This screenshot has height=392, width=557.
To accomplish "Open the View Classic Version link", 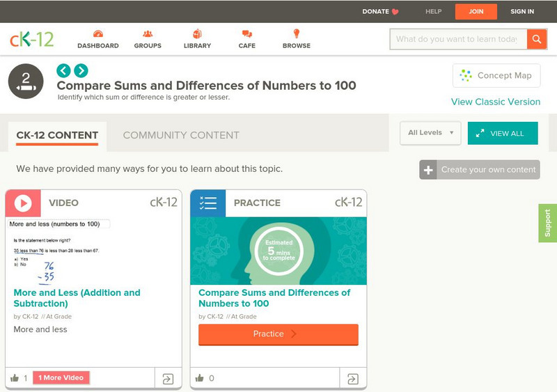I will [495, 102].
